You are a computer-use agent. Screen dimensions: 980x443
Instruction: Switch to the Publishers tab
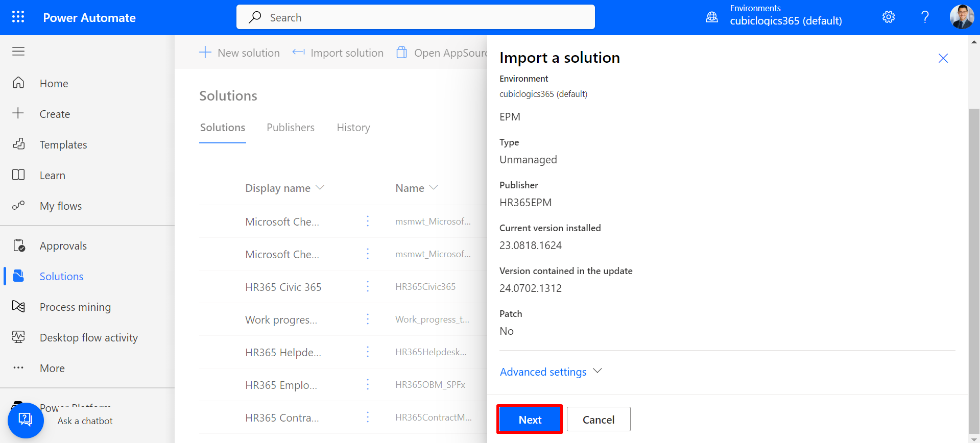291,128
